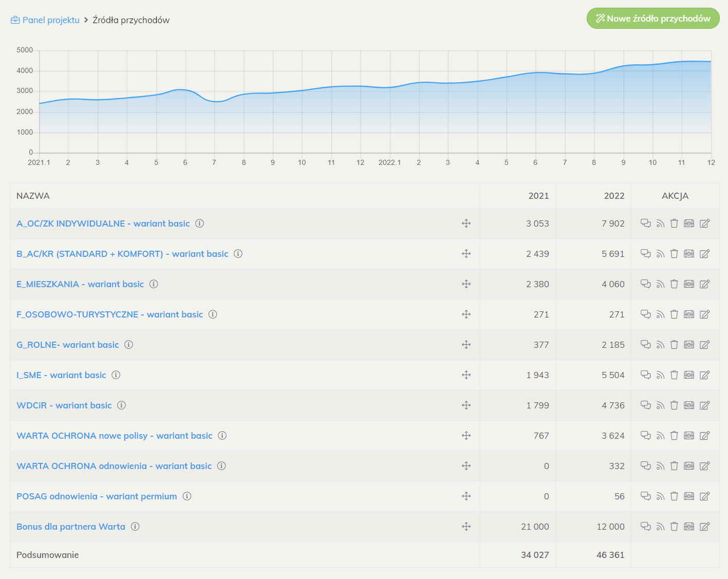Show info tooltip icon for A_OC/ZK INDYWIDUALNE
Screen dimensions: 728x579
point(200,223)
